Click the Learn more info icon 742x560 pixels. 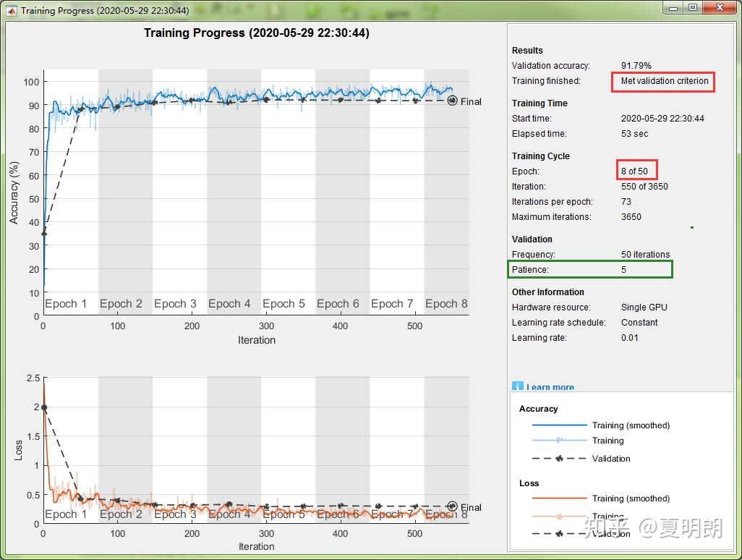pos(517,386)
